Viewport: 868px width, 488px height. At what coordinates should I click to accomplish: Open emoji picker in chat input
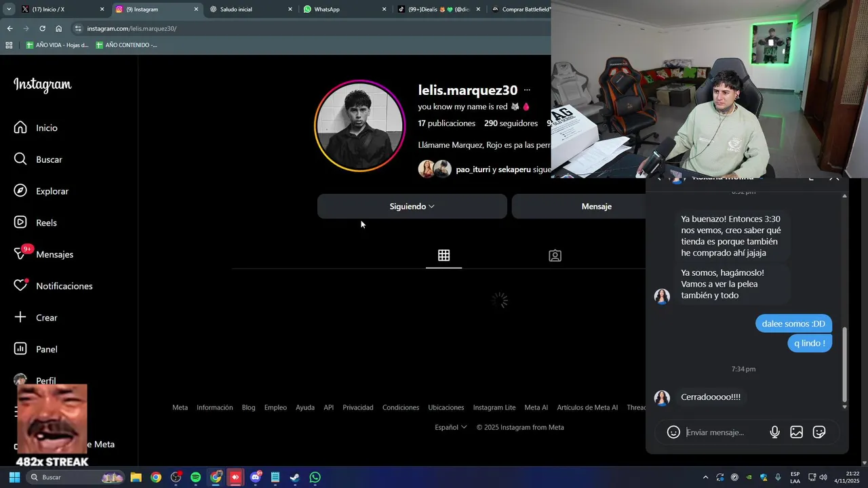[x=673, y=432]
